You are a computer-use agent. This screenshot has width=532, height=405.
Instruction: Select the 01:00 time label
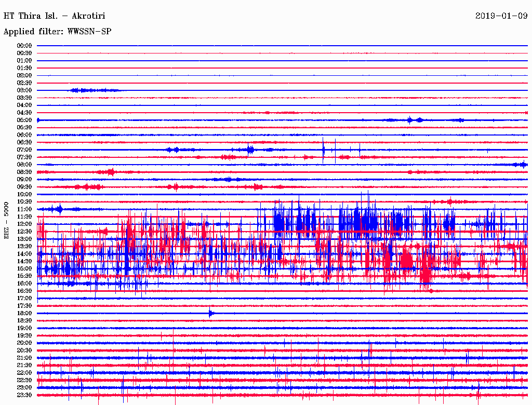24,60
